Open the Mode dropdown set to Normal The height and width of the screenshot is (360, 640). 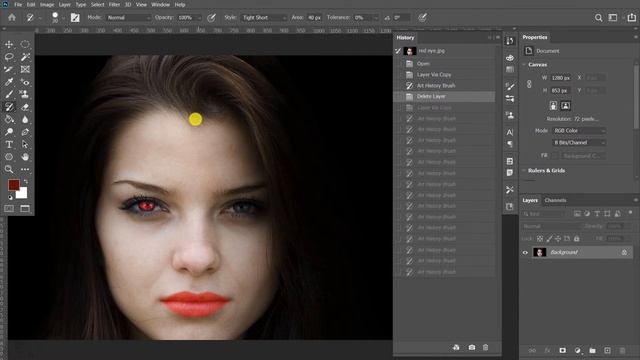(128, 18)
